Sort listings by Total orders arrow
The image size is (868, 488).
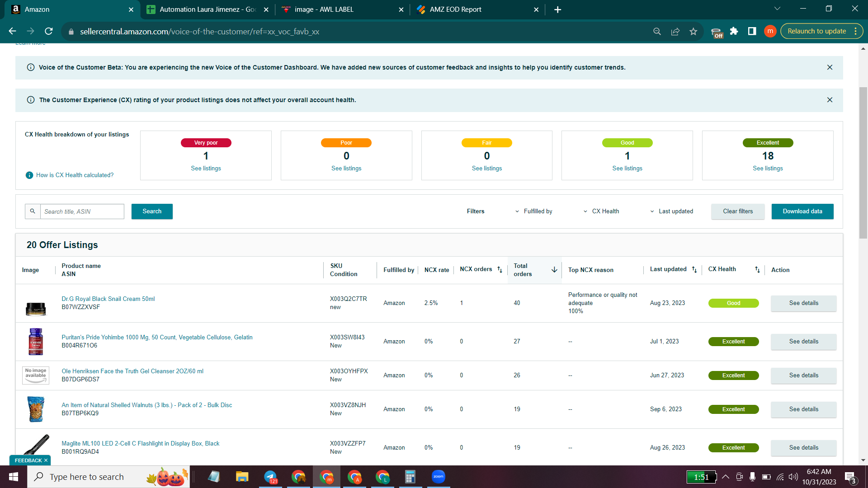[554, 270]
